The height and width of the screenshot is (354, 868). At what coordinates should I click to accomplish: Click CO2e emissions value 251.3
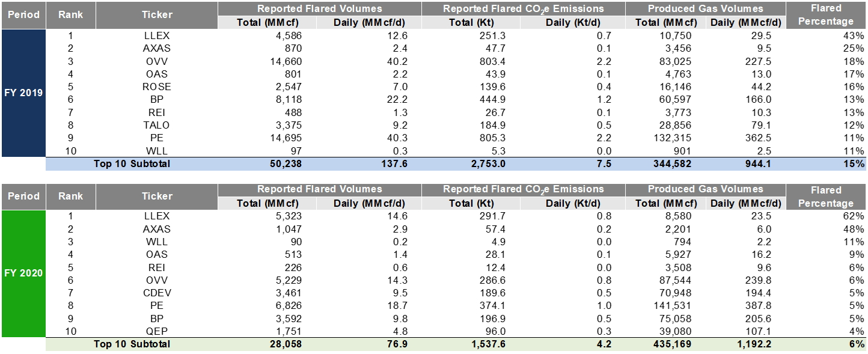coord(492,35)
